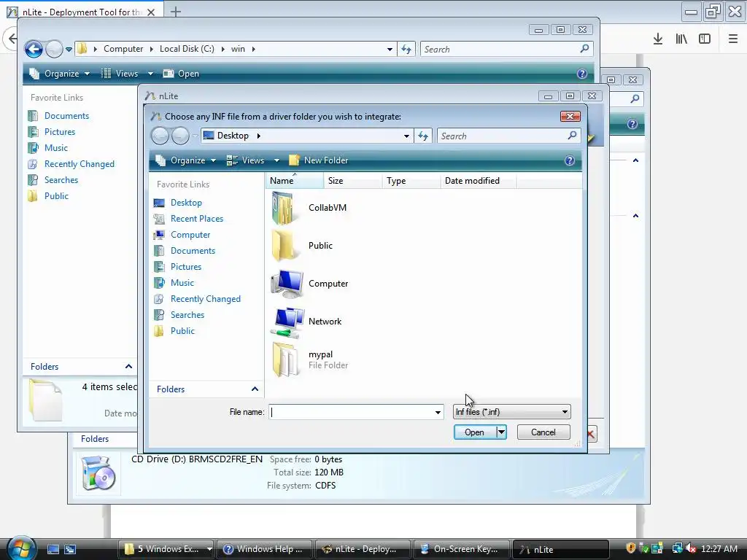Select the Computer item in file list
Screen dimensions: 747x560
pyautogui.click(x=309, y=284)
